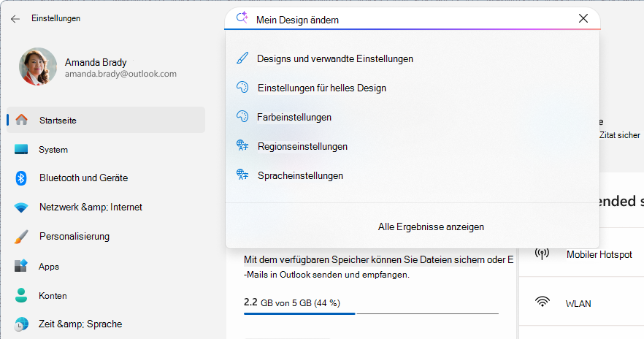Click the search field containing 'Mein Design ändern'
644x339 pixels.
[413, 19]
